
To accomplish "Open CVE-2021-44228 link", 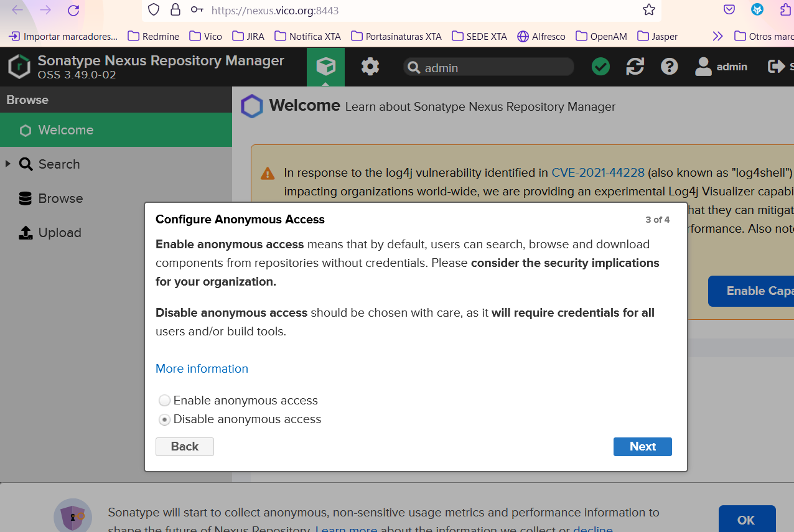I will coord(598,173).
